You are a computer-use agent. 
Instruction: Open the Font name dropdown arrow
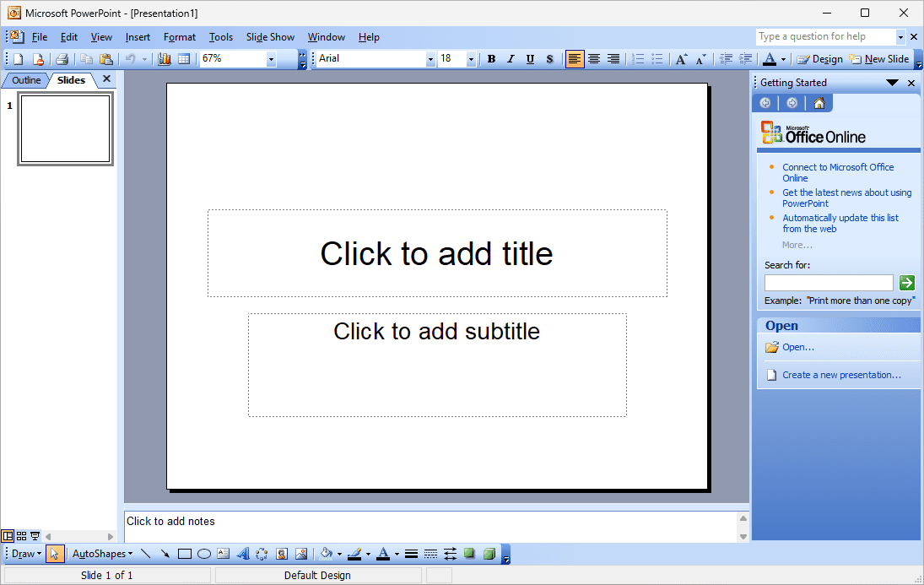(x=430, y=59)
